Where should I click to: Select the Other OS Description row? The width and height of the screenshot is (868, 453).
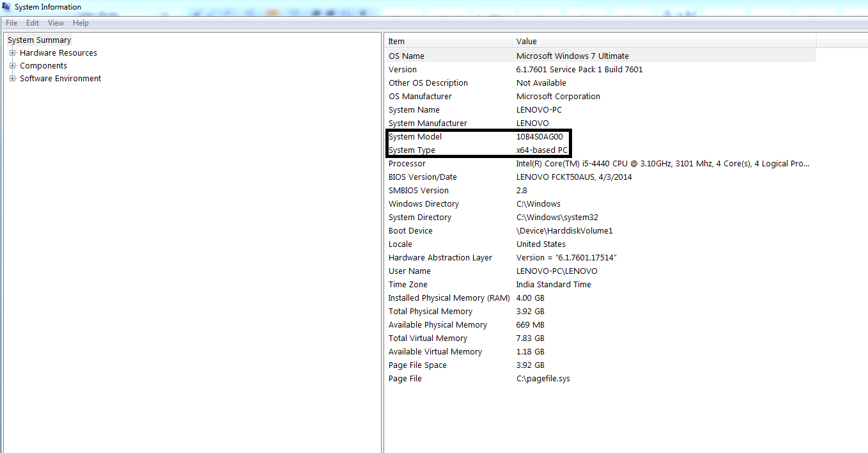click(601, 83)
